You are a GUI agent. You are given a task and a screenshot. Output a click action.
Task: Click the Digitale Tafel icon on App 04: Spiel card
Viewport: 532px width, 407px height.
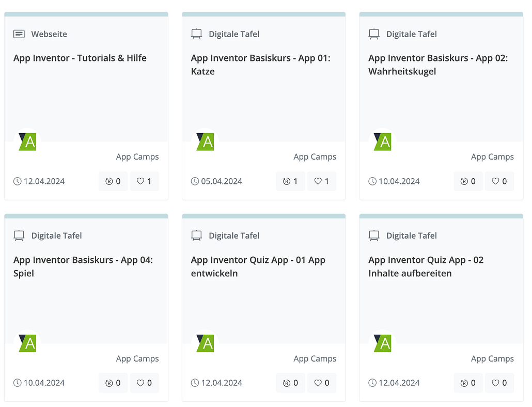pyautogui.click(x=19, y=236)
